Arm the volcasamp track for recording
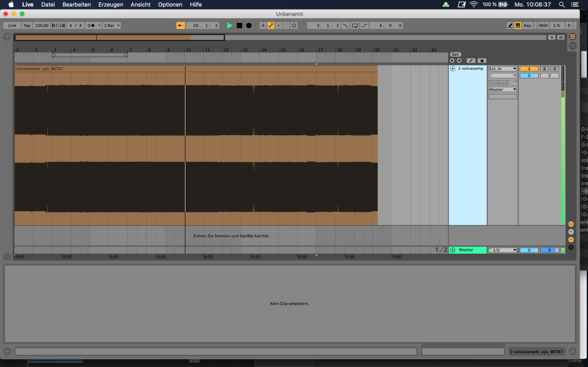 pos(555,69)
